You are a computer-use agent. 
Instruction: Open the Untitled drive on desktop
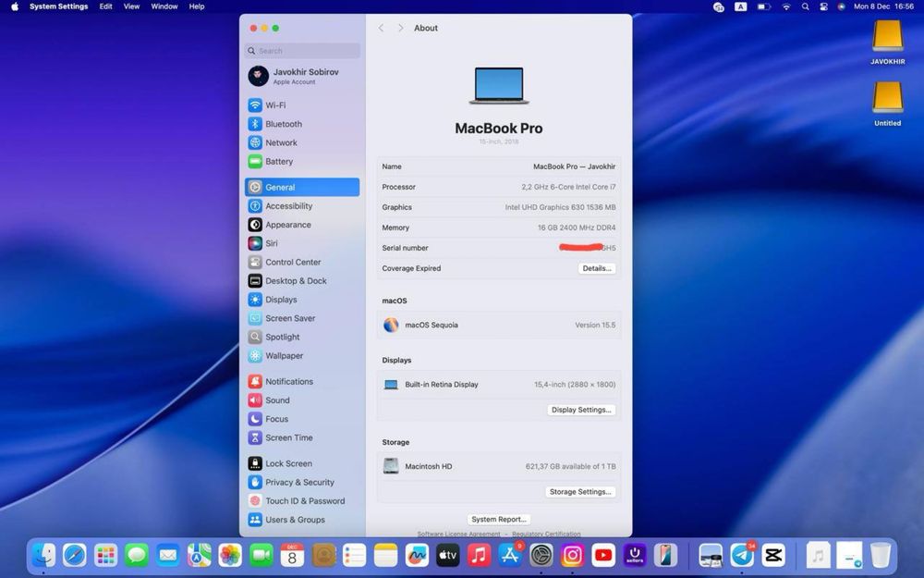(x=887, y=104)
